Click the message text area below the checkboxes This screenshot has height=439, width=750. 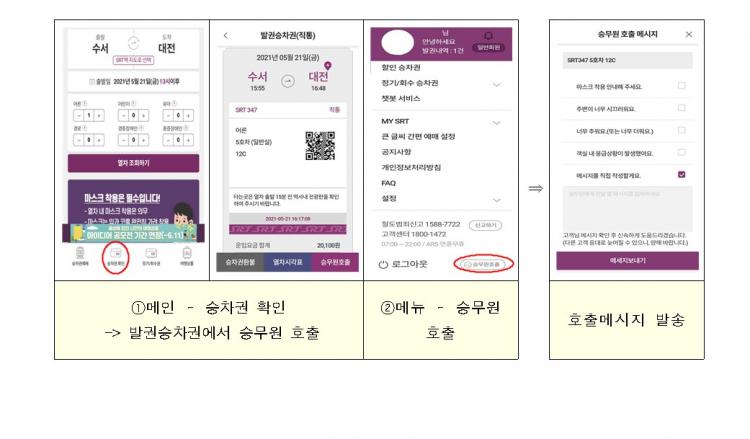(x=627, y=209)
